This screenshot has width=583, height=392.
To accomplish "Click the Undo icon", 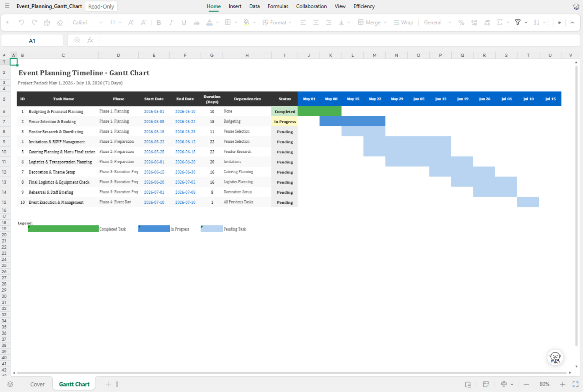I will click(x=21, y=22).
